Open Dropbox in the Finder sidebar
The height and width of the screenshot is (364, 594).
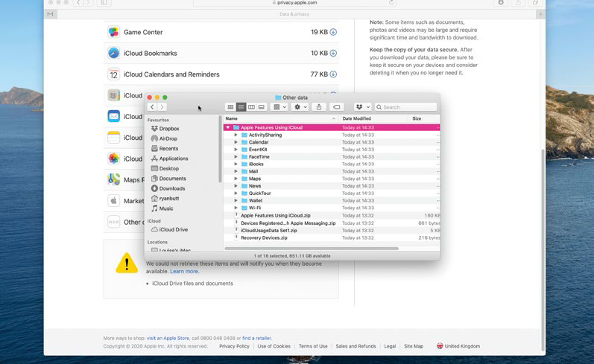169,129
